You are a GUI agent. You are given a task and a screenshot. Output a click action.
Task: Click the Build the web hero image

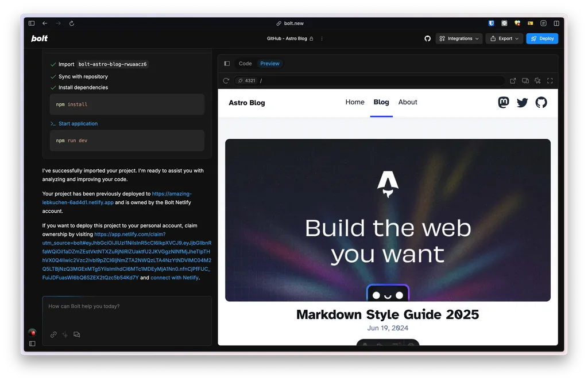388,220
